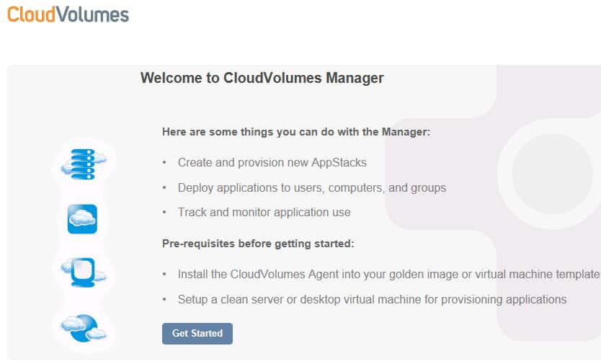This screenshot has width=601, height=364.
Task: Select the computer monitor cloud icon
Action: click(x=84, y=272)
